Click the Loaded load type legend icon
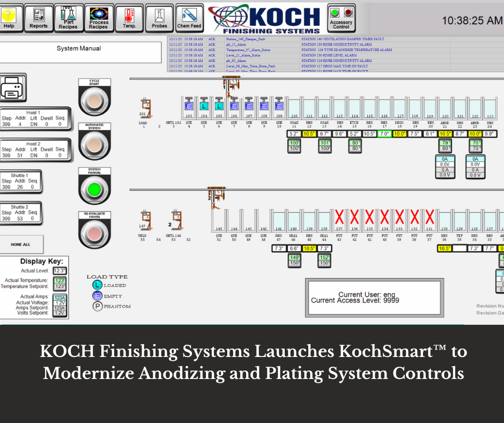This screenshot has height=423, width=504. point(98,285)
